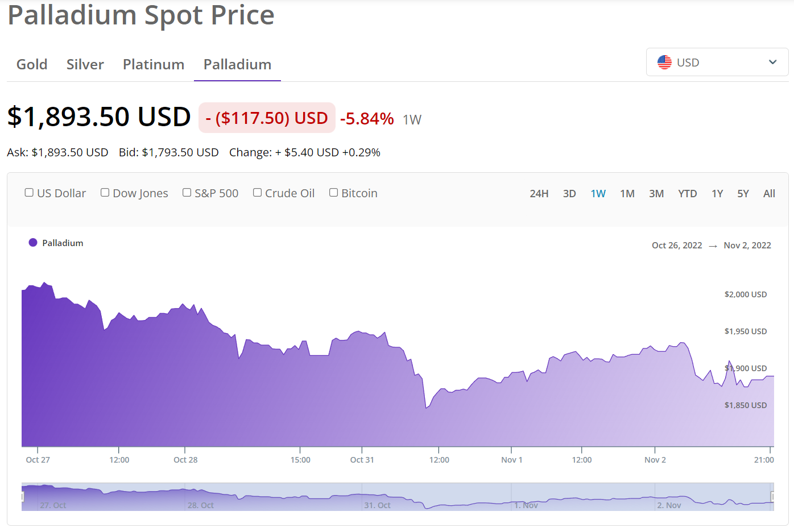Viewport: 794px width, 532px height.
Task: Set chart range to 24H
Action: click(539, 193)
